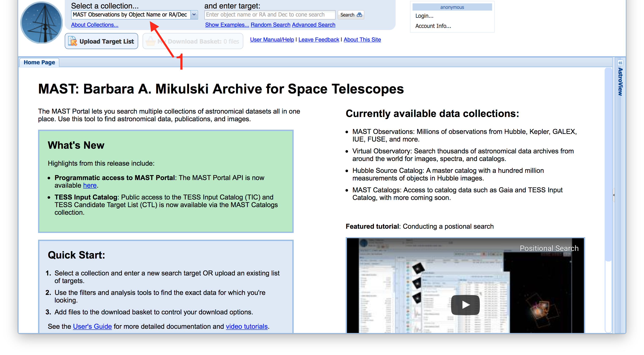Viewport: 644px width, 355px height.
Task: Click the Positional Search video title
Action: click(x=549, y=248)
